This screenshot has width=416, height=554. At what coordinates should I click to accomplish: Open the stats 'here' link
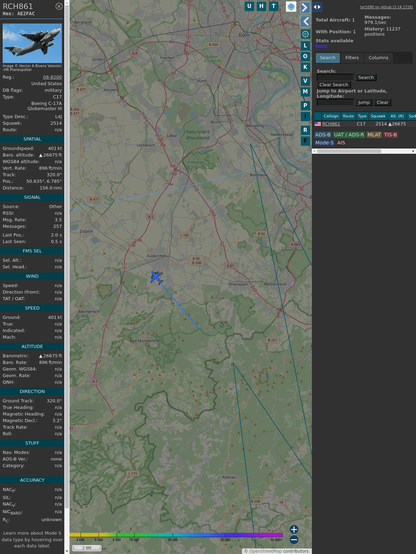tap(321, 46)
